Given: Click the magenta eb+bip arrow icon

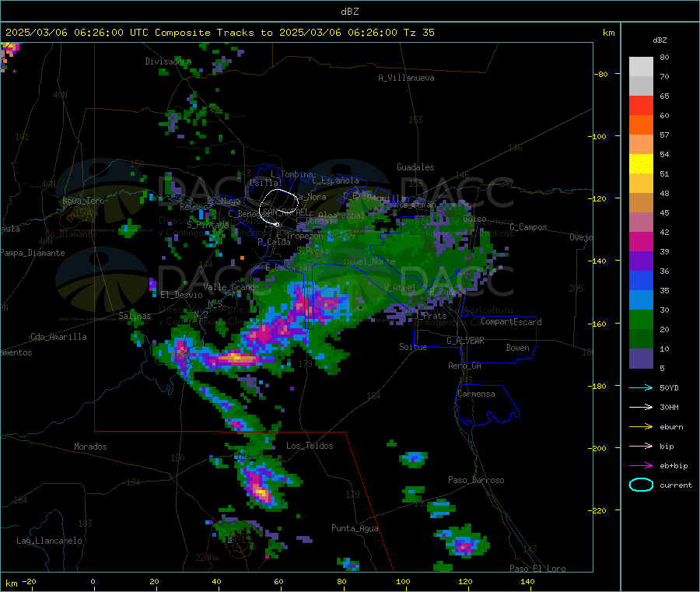Looking at the screenshot, I should 641,466.
